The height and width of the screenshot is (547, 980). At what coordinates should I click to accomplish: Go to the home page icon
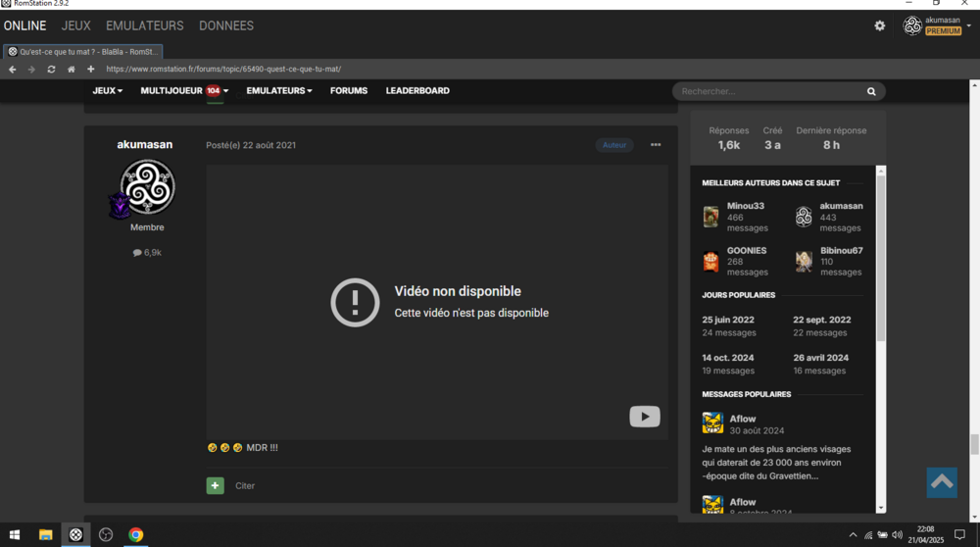[71, 70]
